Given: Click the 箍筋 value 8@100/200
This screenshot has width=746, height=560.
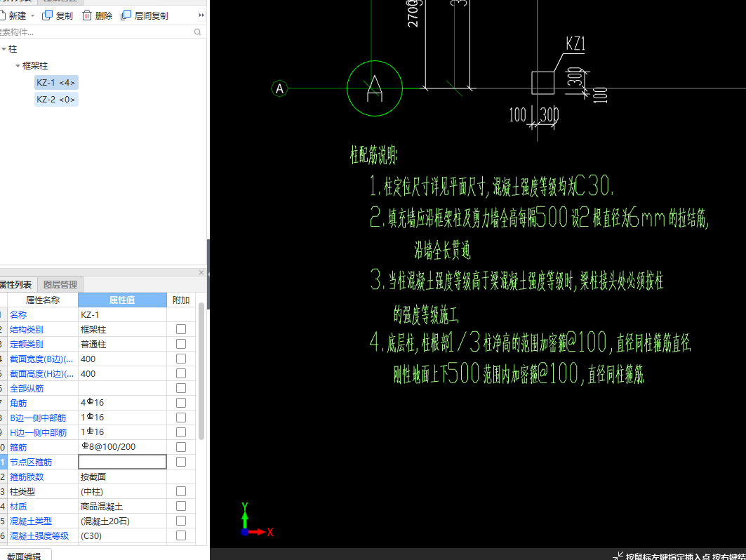Looking at the screenshot, I should 122,447.
